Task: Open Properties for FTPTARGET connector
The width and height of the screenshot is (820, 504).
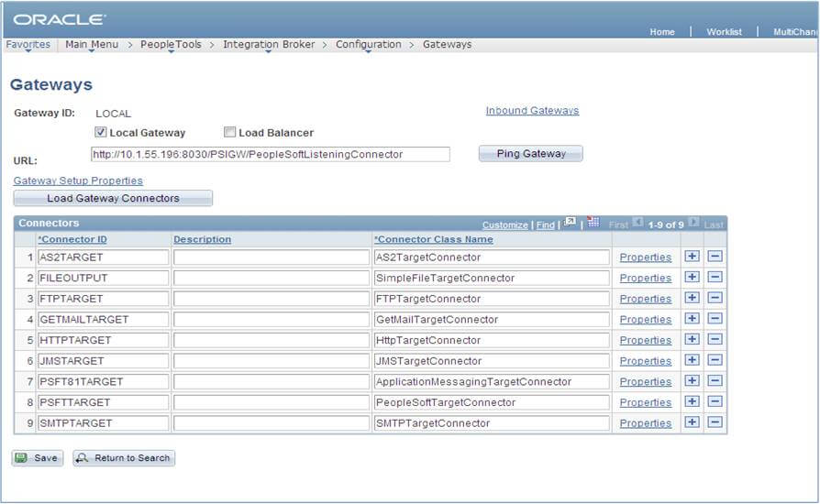Action: (x=646, y=299)
